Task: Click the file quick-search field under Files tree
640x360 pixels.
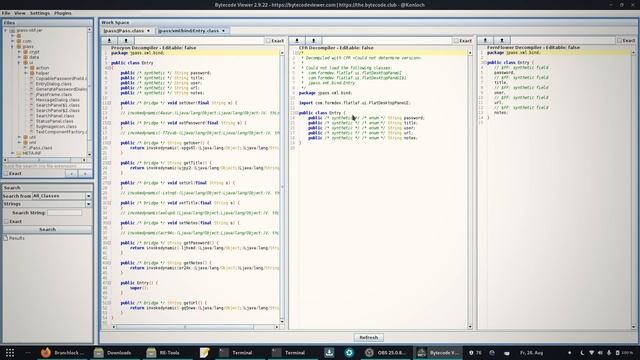Action: click(x=47, y=166)
